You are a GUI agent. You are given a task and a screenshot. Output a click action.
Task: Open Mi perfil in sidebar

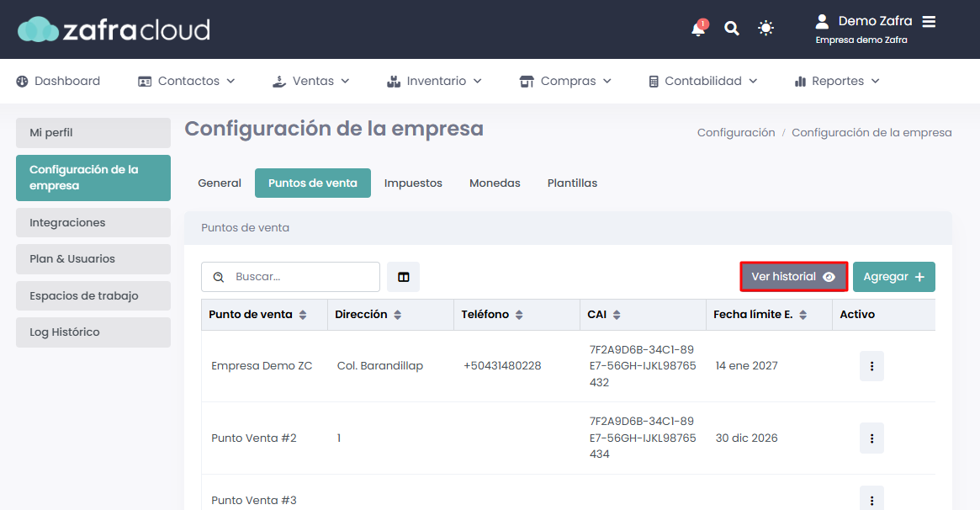coord(93,132)
